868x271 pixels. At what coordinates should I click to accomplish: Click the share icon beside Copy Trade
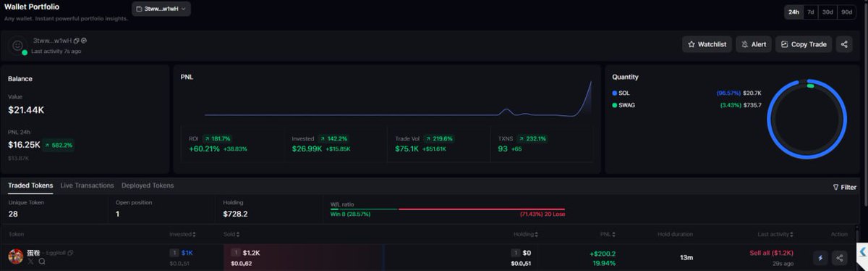point(843,44)
